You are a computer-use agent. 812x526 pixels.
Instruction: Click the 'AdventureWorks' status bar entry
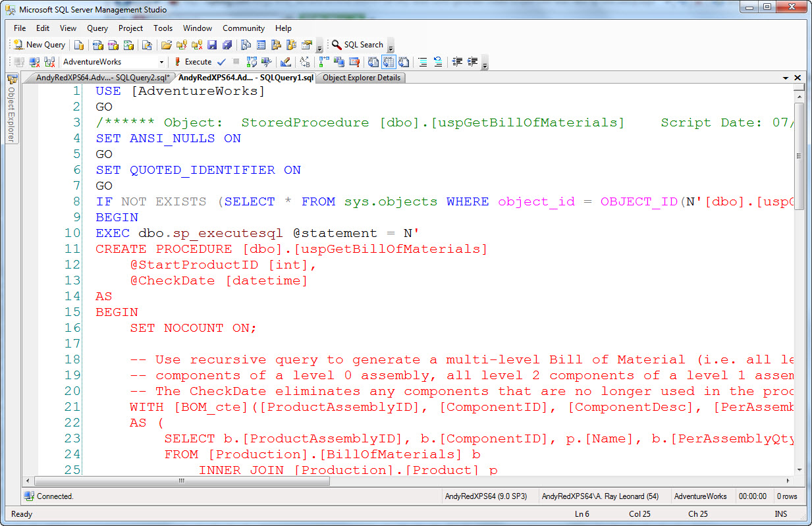701,496
